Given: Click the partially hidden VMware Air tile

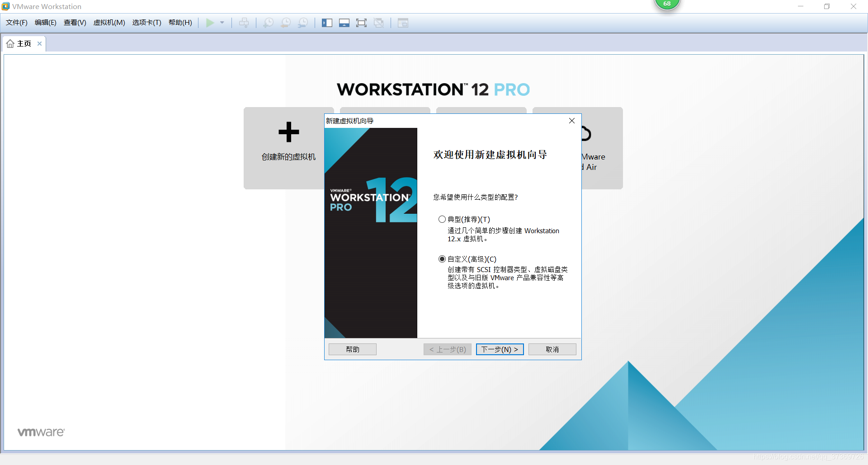Looking at the screenshot, I should click(602, 148).
